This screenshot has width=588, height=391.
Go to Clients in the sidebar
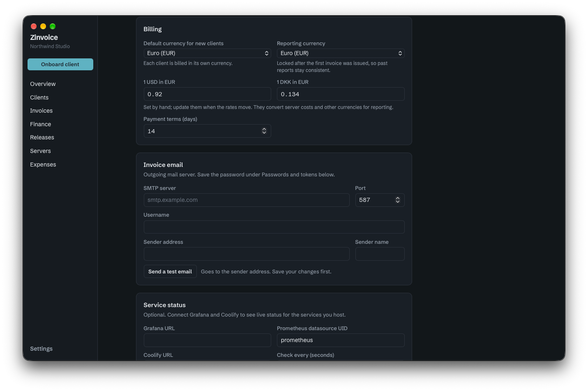coord(39,97)
